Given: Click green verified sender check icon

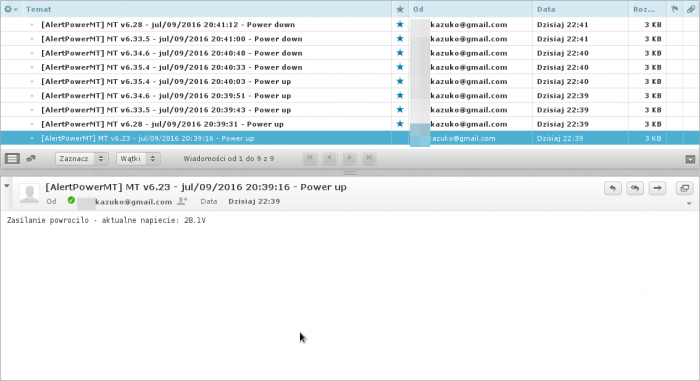Looking at the screenshot, I should point(71,200).
